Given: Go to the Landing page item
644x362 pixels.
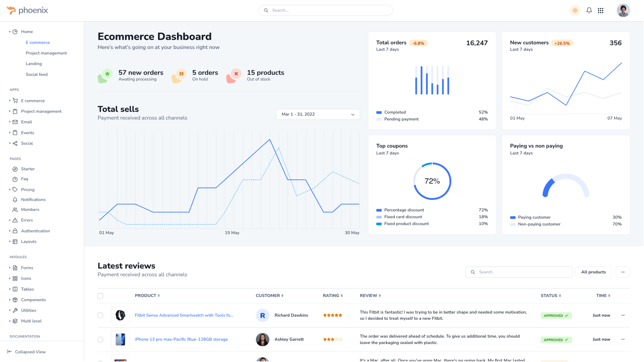Looking at the screenshot, I should tap(34, 64).
